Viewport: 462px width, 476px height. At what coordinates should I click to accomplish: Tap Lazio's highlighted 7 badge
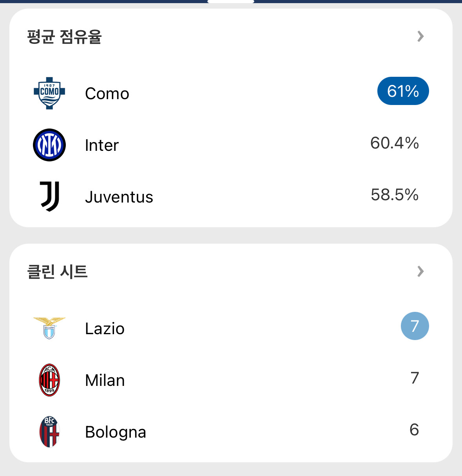click(x=415, y=326)
